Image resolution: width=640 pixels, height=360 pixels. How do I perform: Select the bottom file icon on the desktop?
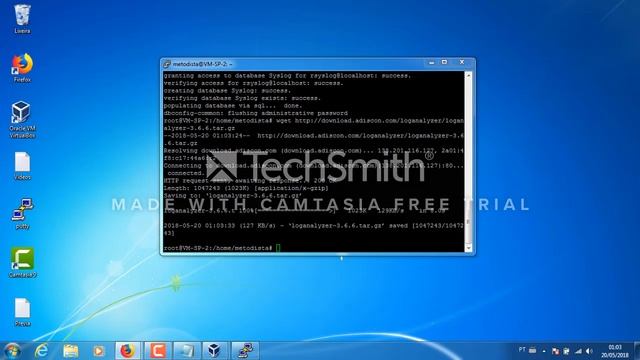22,312
